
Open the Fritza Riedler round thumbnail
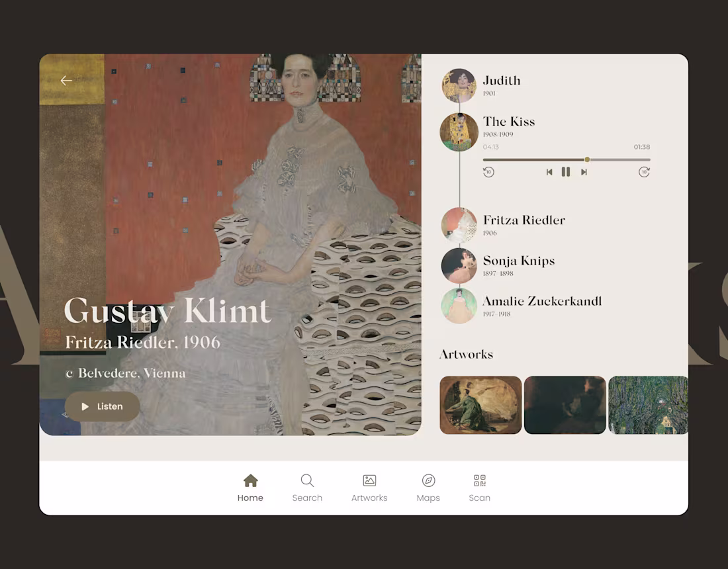click(x=459, y=225)
